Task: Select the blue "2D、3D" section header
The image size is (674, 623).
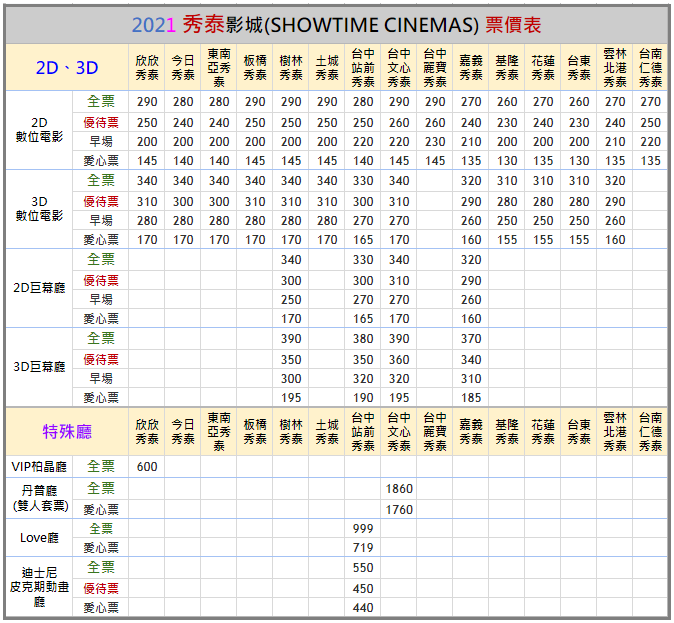Action: coord(67,68)
